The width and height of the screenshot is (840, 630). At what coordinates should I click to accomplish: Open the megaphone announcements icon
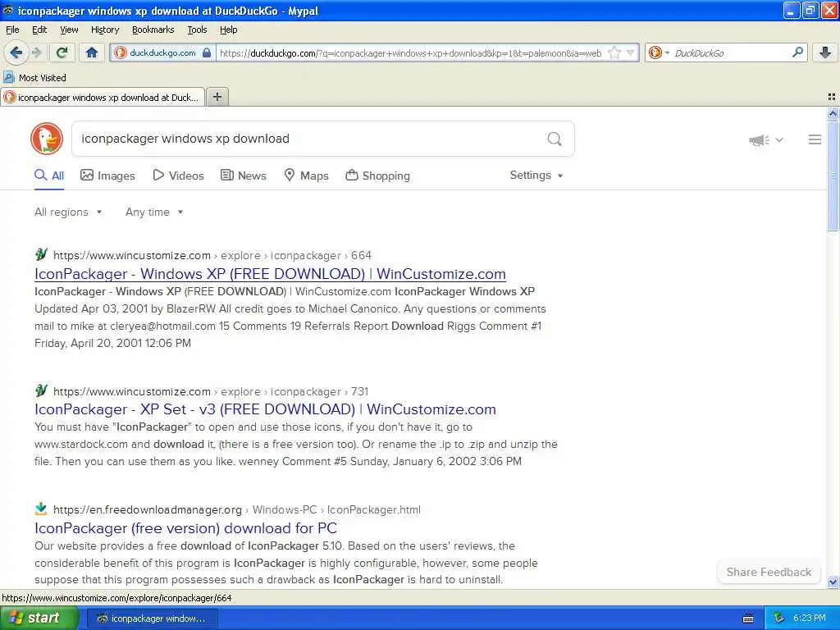[759, 139]
